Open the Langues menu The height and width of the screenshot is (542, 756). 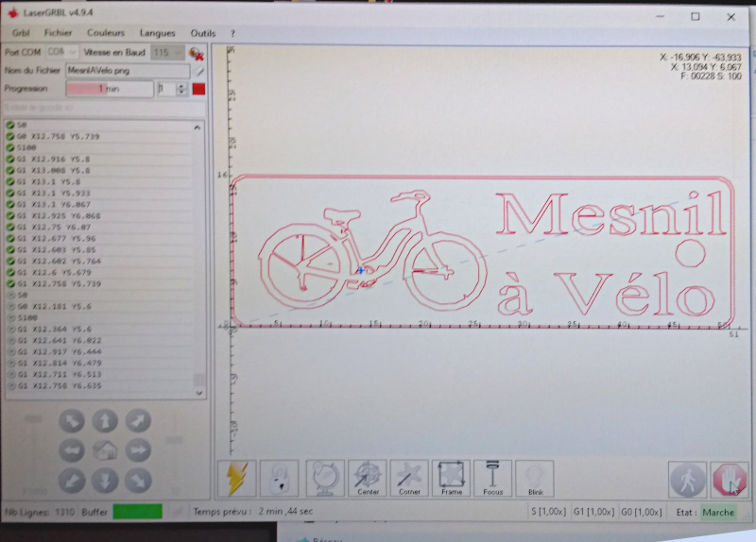click(157, 33)
